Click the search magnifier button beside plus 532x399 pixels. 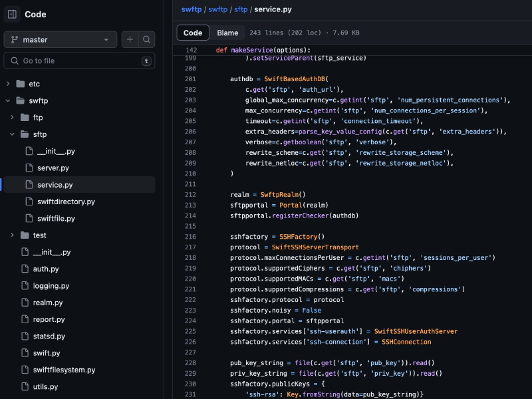(146, 40)
